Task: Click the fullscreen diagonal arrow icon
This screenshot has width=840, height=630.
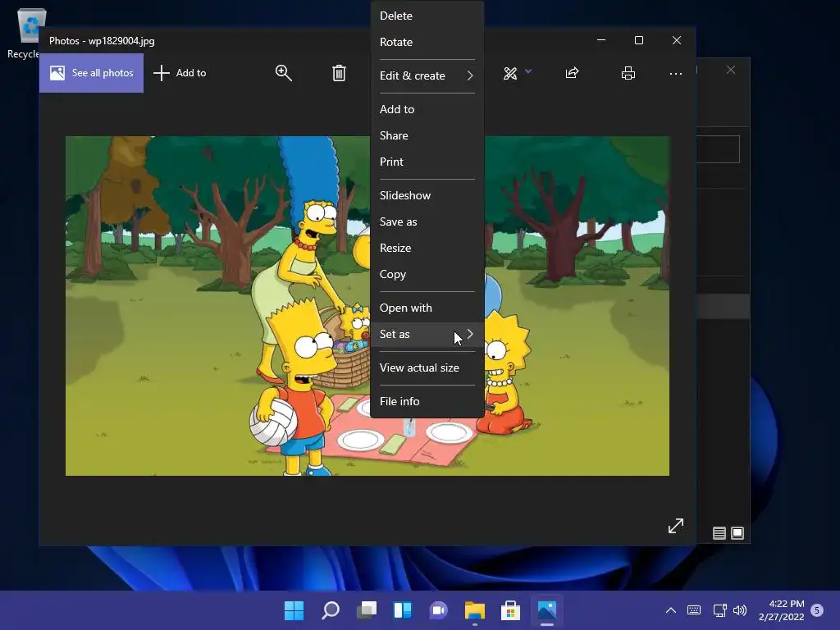Action: pyautogui.click(x=676, y=526)
